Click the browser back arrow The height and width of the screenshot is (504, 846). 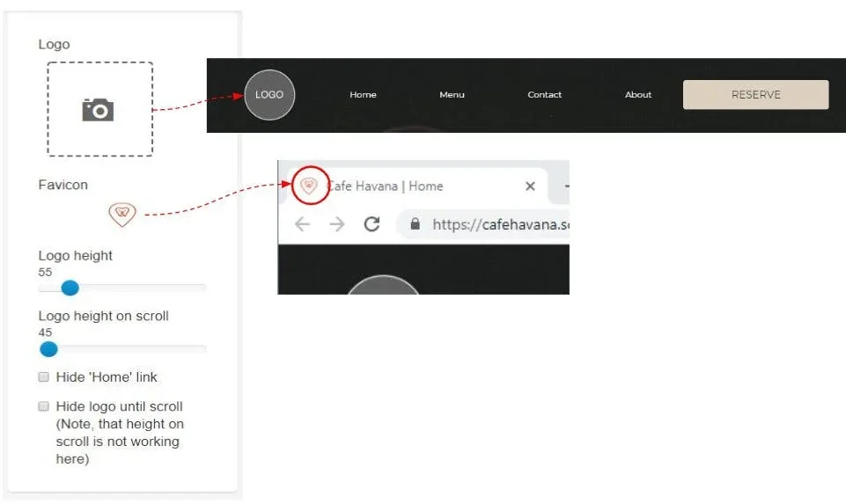point(302,223)
